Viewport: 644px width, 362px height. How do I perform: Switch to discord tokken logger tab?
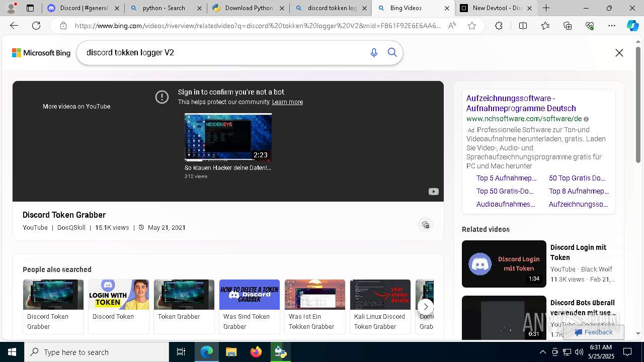[331, 8]
